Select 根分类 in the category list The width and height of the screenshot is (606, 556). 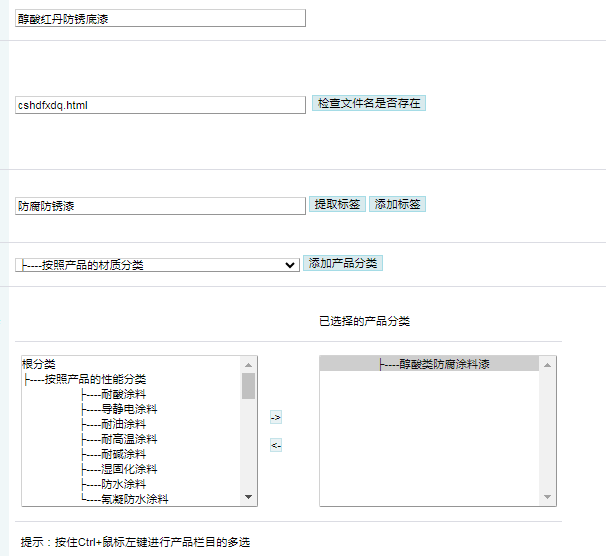(39, 364)
